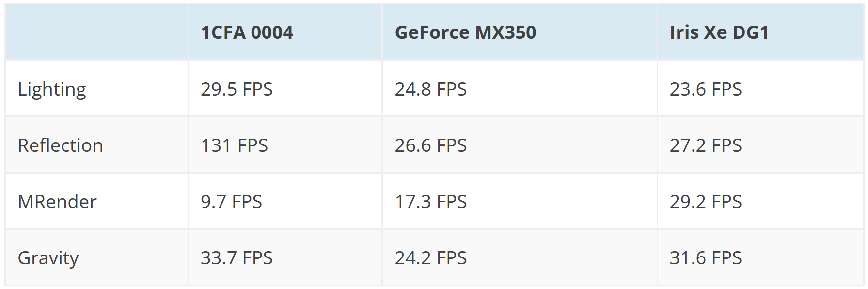Click the 24.8 FPS cell
Viewport: 868px width, 289px height.
[430, 89]
